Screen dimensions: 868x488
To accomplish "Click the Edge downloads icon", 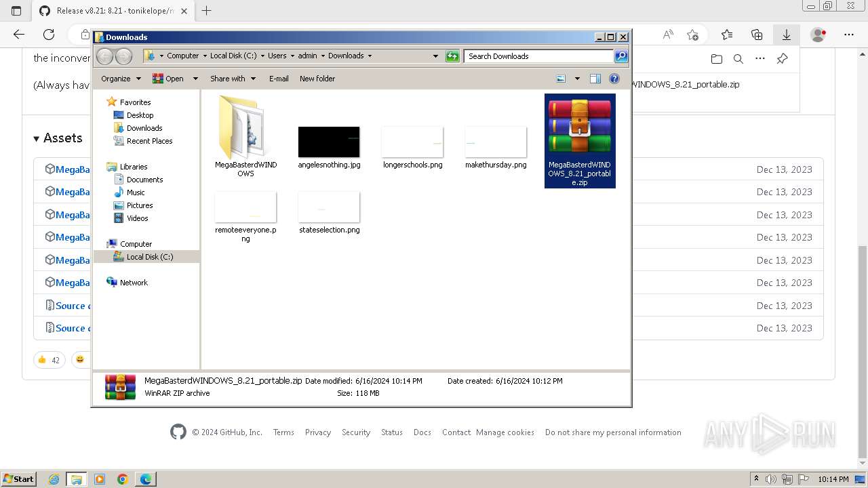I will click(787, 35).
